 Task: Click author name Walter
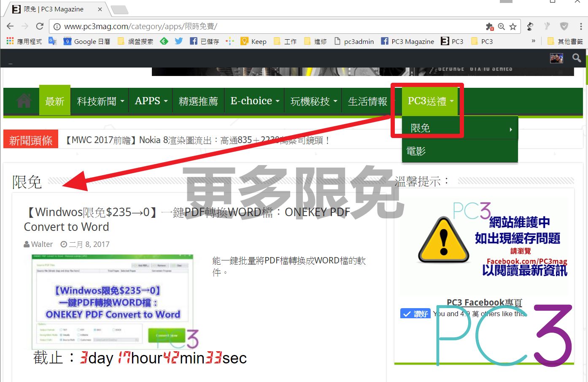point(42,244)
